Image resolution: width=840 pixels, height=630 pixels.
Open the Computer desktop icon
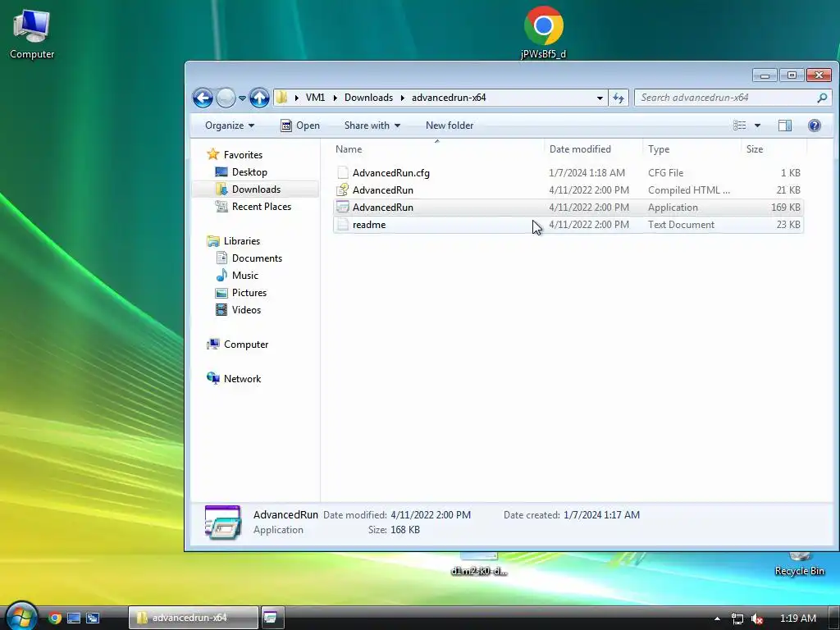tap(32, 33)
